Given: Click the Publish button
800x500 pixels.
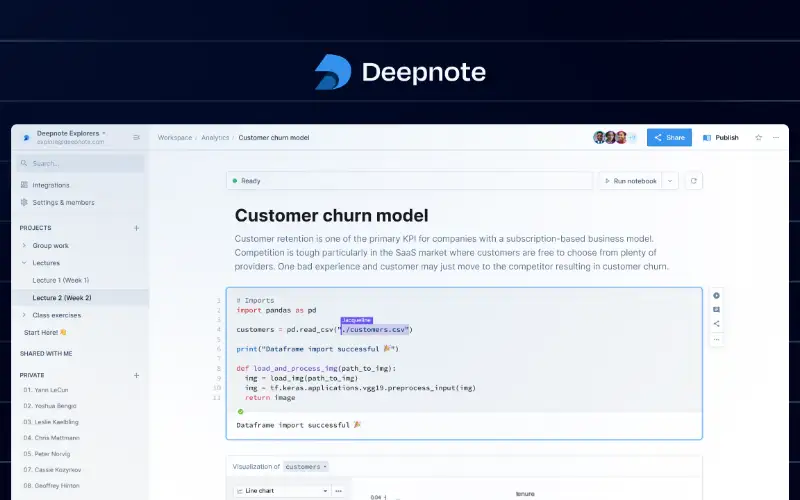Looking at the screenshot, I should [x=720, y=137].
